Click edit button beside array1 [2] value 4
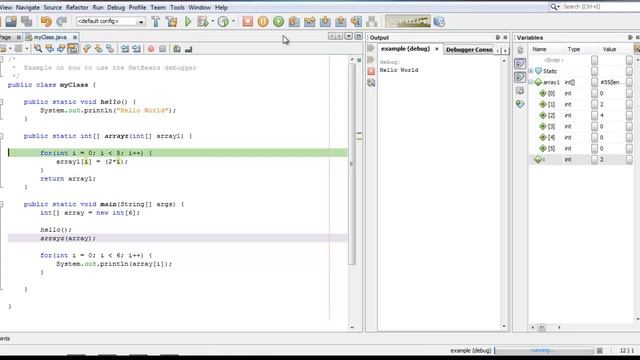Viewport: 640px width, 360px height. click(x=629, y=116)
